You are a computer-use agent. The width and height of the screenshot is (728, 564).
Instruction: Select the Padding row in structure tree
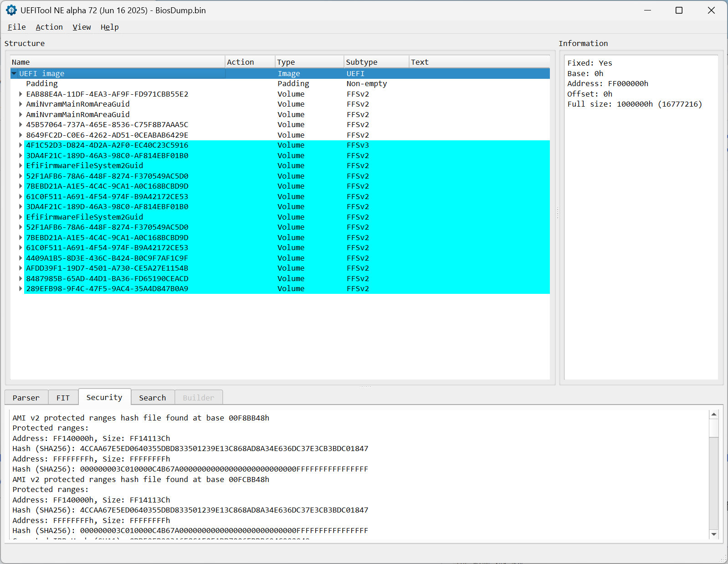(280, 83)
